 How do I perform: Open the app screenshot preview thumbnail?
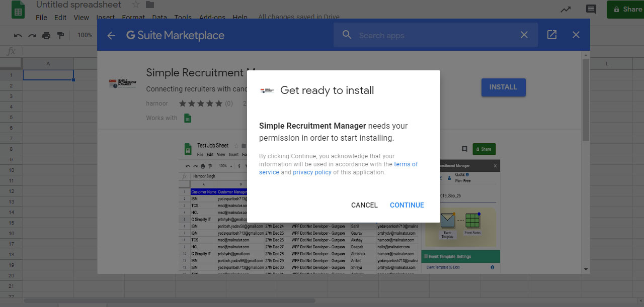pyautogui.click(x=340, y=207)
